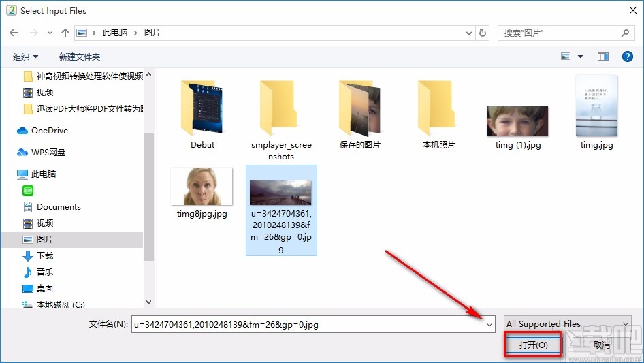The image size is (644, 363).
Task: Expand address bar history dropdown
Action: pyautogui.click(x=468, y=33)
